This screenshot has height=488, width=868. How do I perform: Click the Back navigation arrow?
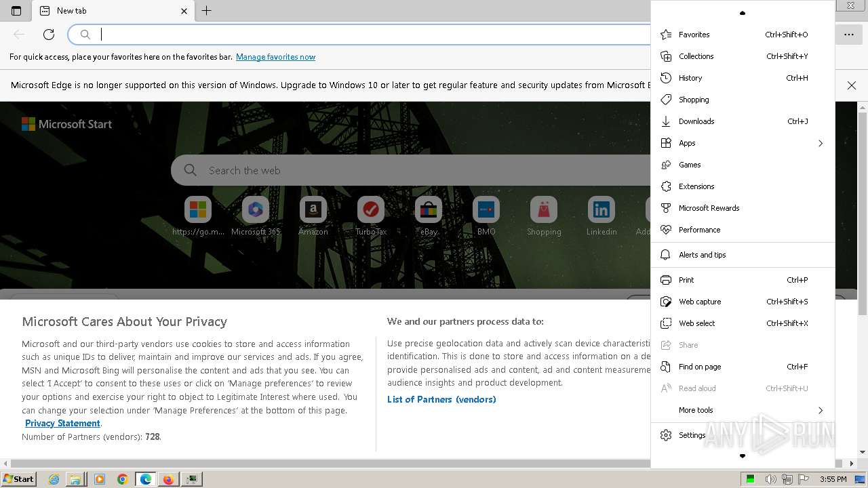click(x=19, y=35)
